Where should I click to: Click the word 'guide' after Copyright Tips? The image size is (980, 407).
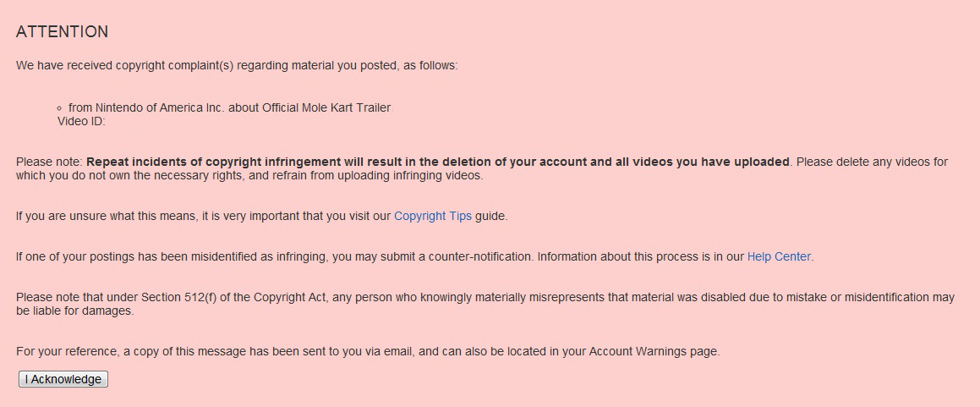click(490, 217)
